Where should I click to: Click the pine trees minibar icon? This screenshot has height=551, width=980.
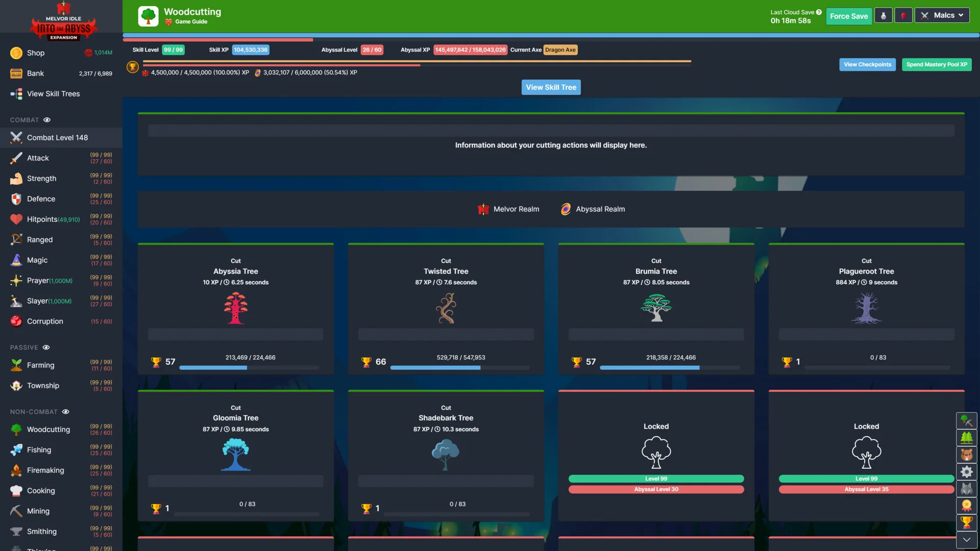coord(966,438)
